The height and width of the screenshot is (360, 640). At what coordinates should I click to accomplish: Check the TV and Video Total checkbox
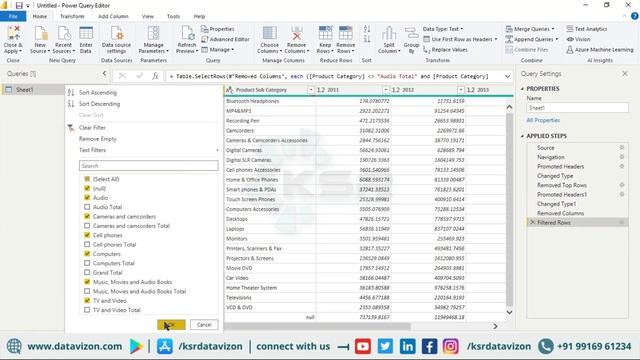point(87,310)
